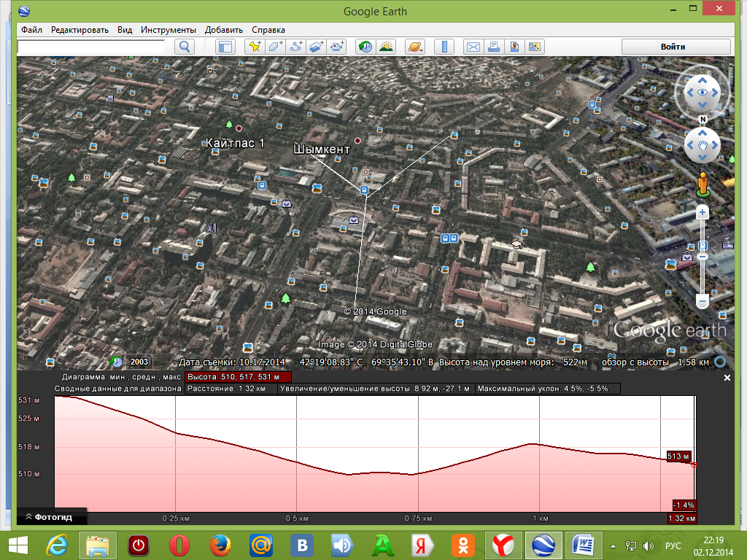This screenshot has height=560, width=747.
Task: Open the Файл menu
Action: pyautogui.click(x=31, y=29)
